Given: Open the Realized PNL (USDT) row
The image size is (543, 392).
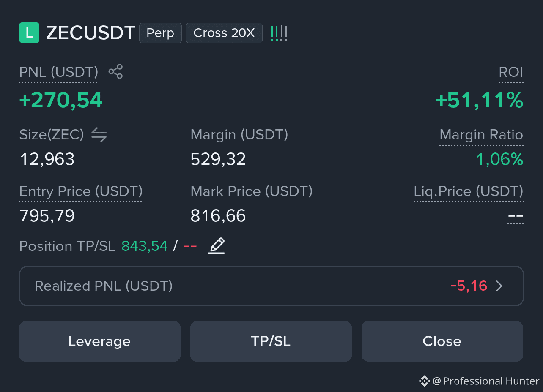Looking at the screenshot, I should tap(271, 286).
